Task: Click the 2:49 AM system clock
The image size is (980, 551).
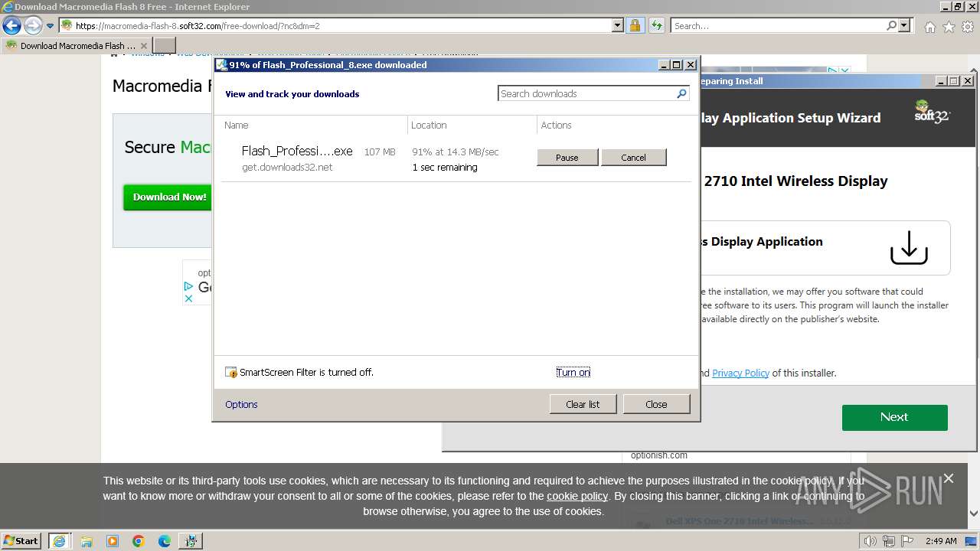Action: click(x=941, y=540)
